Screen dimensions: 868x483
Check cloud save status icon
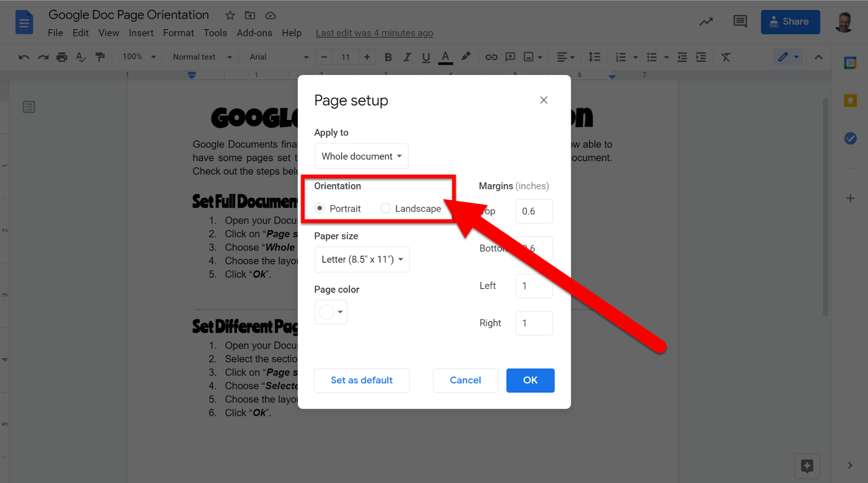pyautogui.click(x=270, y=15)
